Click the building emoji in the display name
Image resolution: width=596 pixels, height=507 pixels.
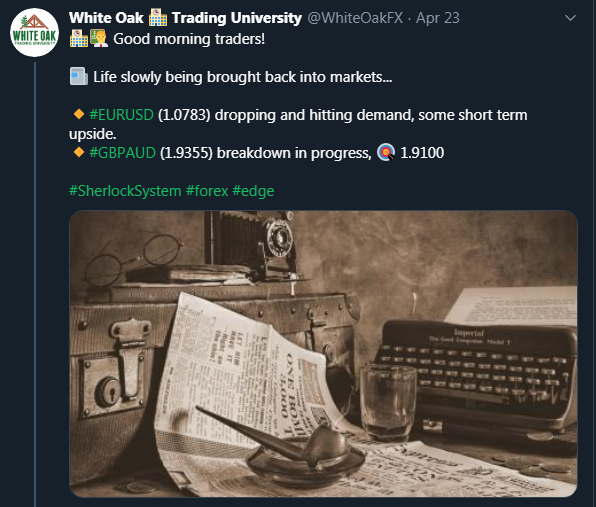click(158, 17)
